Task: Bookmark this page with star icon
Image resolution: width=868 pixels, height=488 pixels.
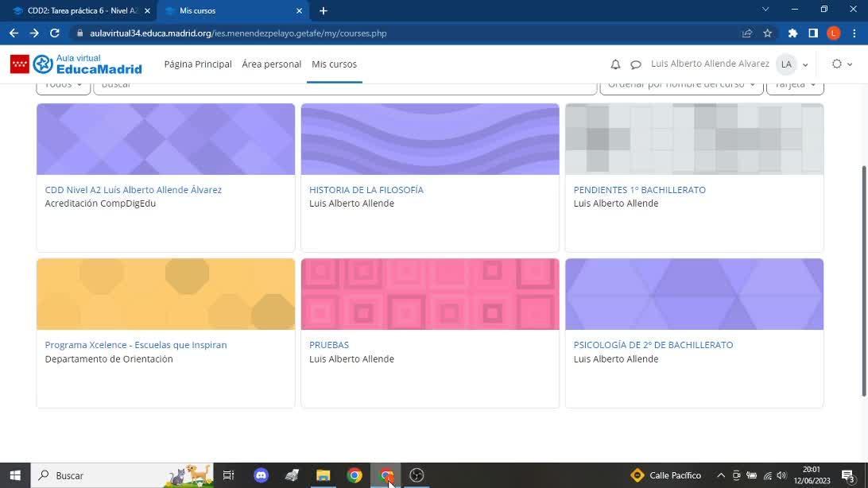Action: (x=768, y=33)
